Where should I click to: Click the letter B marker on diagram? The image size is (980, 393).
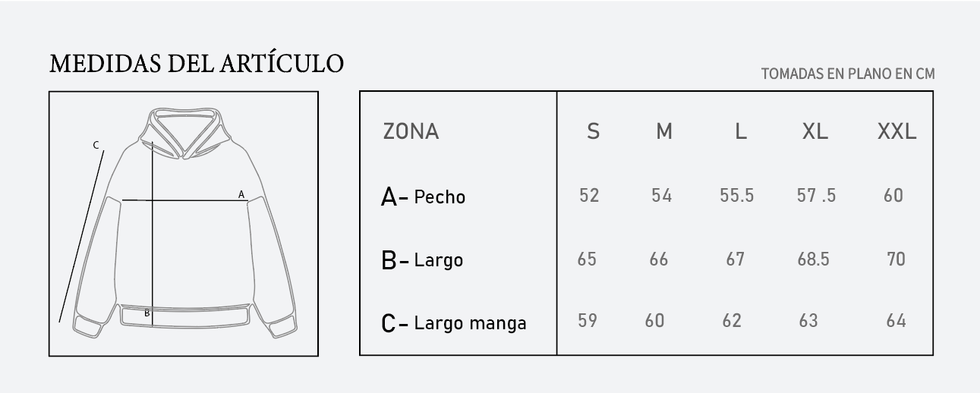tap(147, 313)
